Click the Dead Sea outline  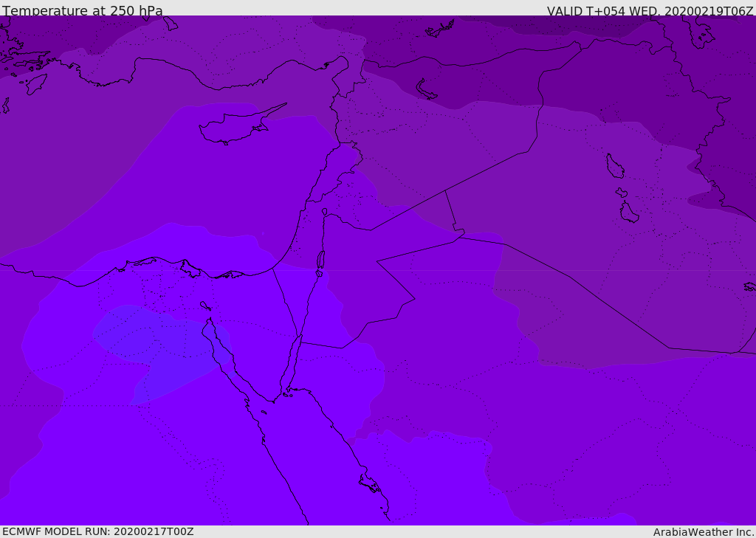click(x=320, y=260)
